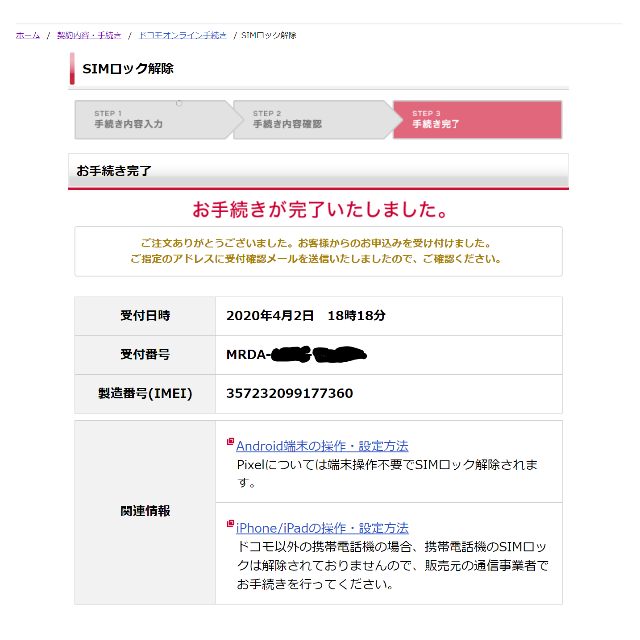Click the お手続き完了 section header
Image resolution: width=640 pixels, height=640 pixels.
pyautogui.click(x=318, y=171)
